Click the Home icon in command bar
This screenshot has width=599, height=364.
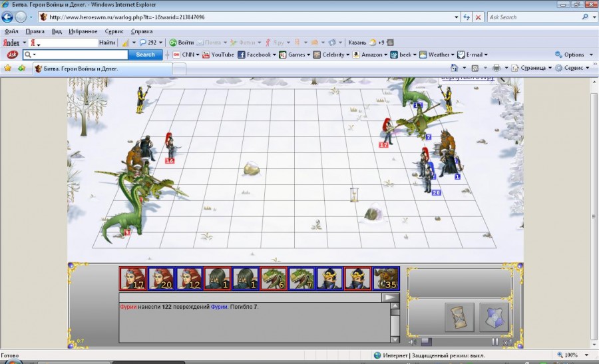pyautogui.click(x=454, y=68)
